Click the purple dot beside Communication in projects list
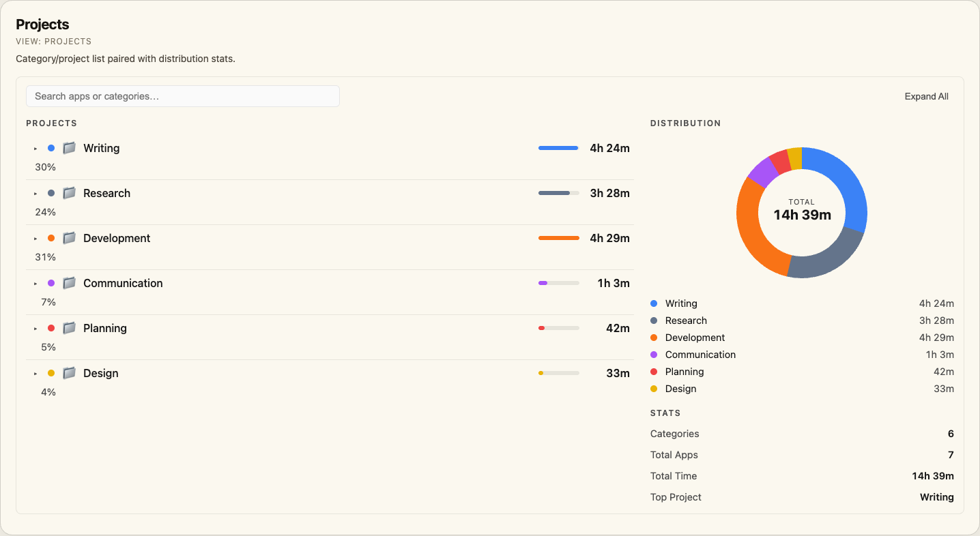The height and width of the screenshot is (536, 980). 51,283
